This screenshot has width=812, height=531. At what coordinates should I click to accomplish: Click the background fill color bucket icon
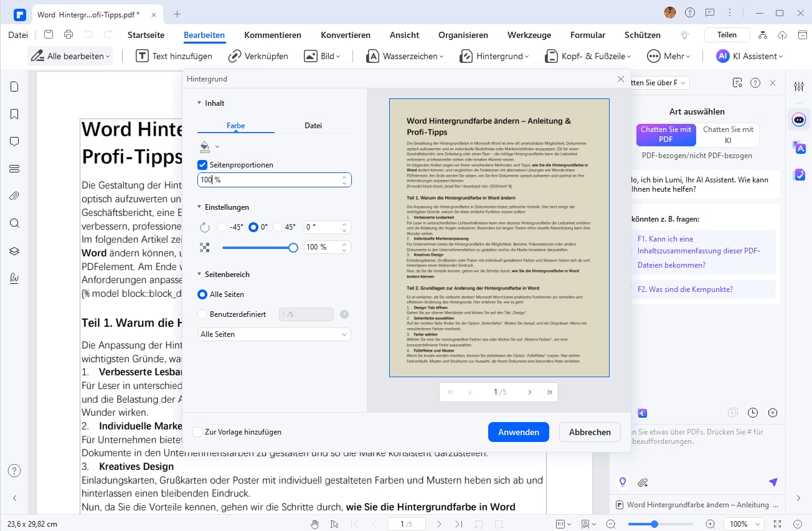point(204,146)
